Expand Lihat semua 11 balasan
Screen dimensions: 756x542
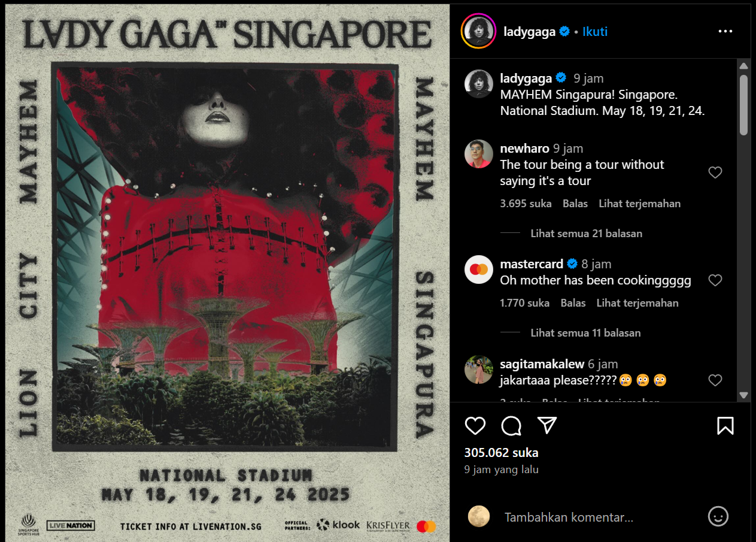[585, 333]
